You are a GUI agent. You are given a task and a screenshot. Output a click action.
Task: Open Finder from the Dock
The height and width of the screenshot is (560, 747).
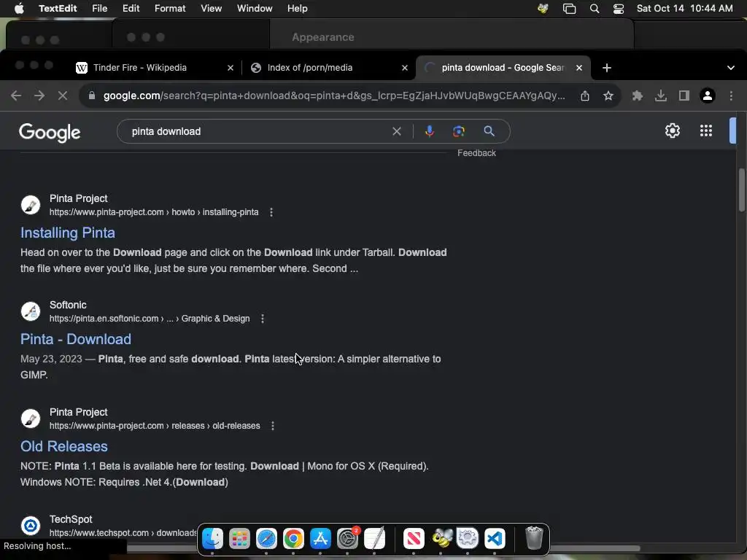tap(212, 539)
